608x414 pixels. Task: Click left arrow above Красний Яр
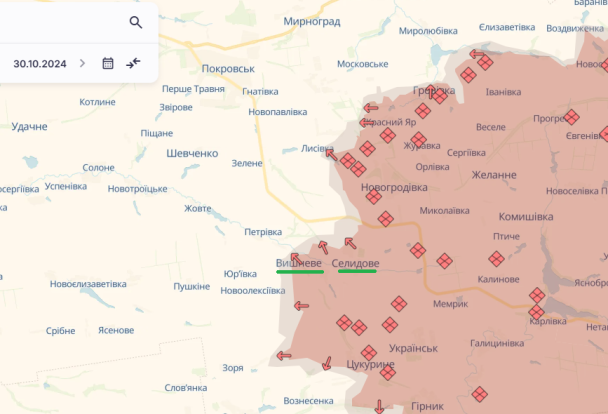point(371,108)
